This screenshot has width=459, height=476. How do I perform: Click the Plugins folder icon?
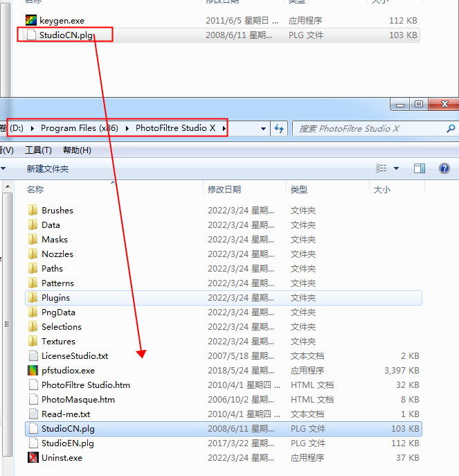[33, 298]
